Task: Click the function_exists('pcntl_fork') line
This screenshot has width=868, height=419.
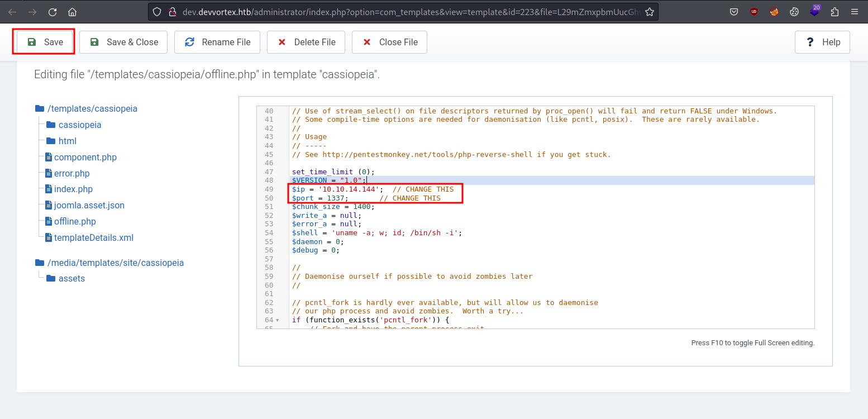Action: (x=370, y=320)
